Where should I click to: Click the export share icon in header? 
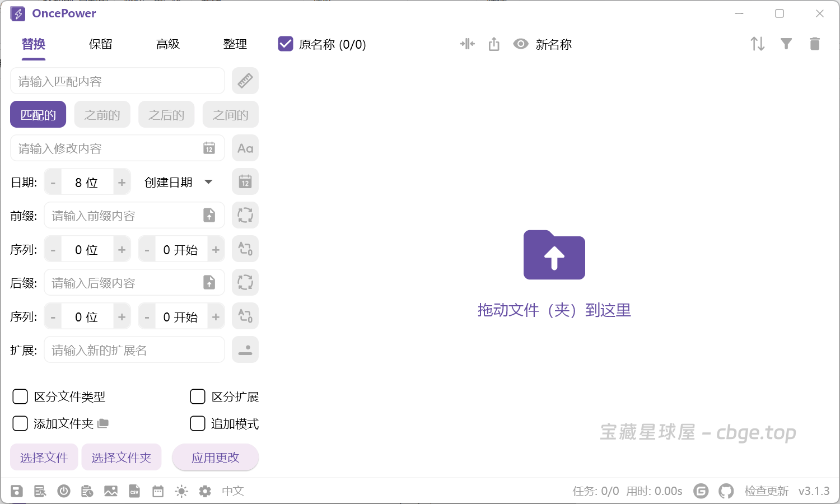tap(494, 44)
